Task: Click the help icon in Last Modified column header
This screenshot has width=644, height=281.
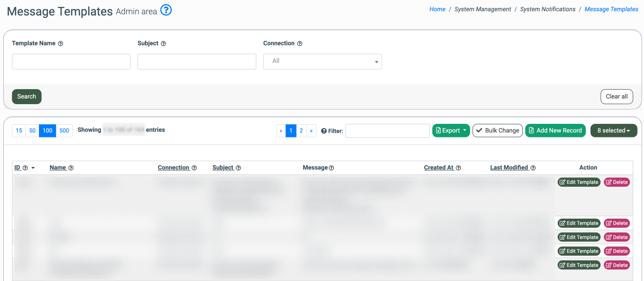Action: click(x=533, y=168)
